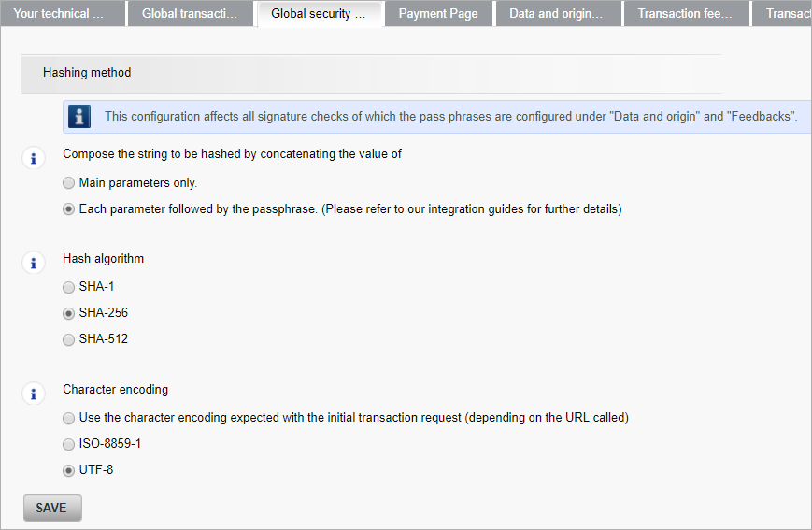Click the SAVE button
Screen dimensions: 812x530
(x=52, y=508)
